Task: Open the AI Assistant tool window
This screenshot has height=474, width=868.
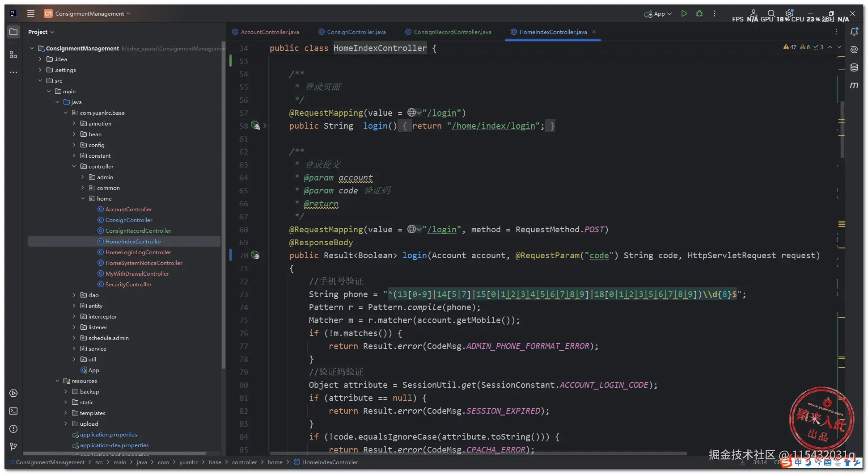Action: point(854,50)
